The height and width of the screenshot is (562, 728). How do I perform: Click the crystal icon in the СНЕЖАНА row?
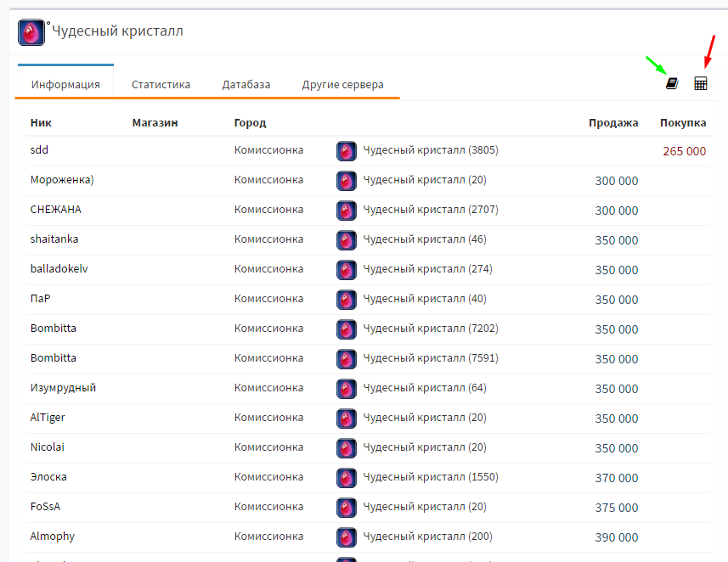tap(347, 211)
